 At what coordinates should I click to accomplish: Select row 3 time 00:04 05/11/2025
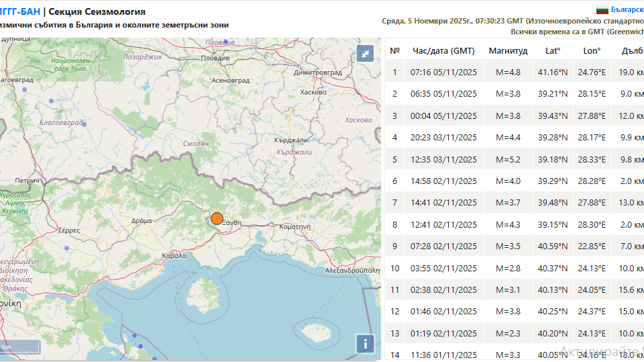443,116
